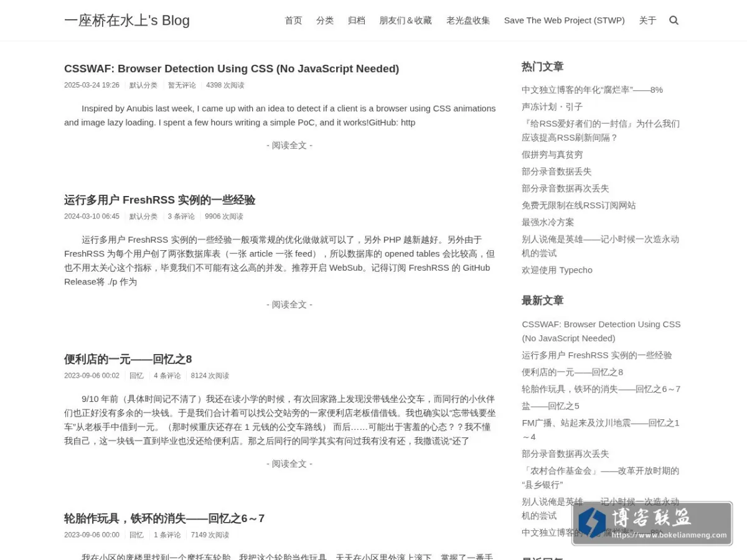
Task: Select date 2023-09-06 00:02 text
Action: (92, 376)
